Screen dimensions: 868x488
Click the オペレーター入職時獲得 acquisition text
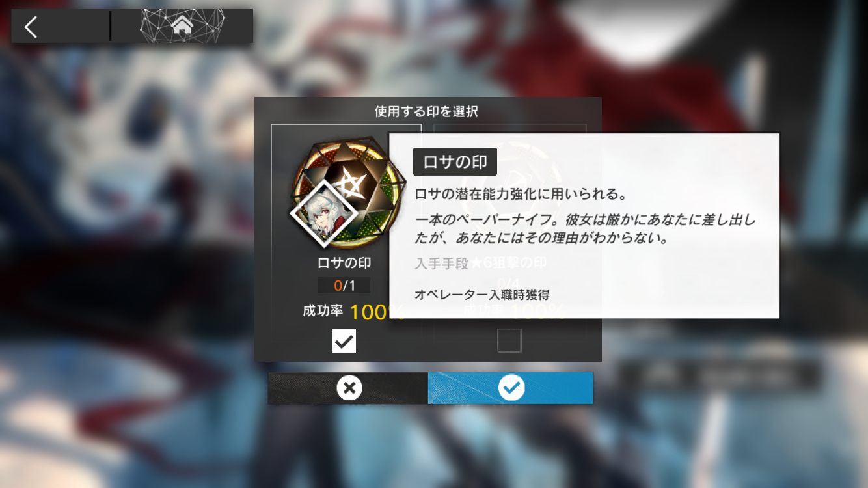coord(482,295)
